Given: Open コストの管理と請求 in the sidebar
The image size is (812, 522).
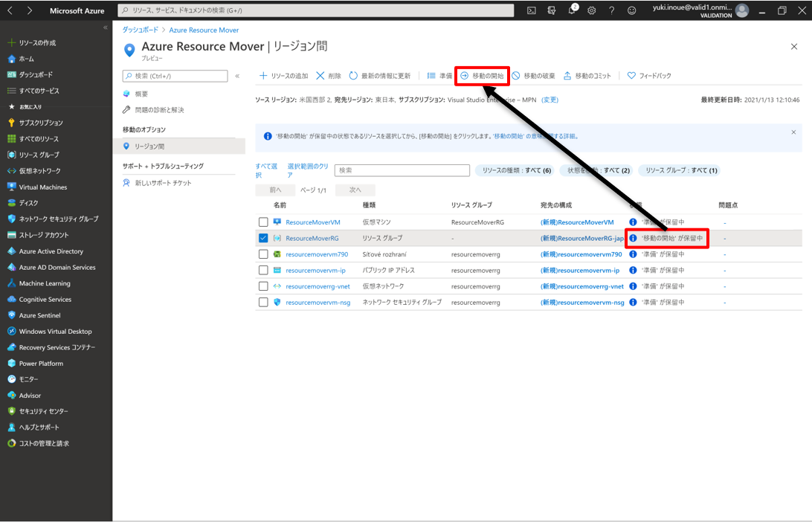Looking at the screenshot, I should click(39, 443).
